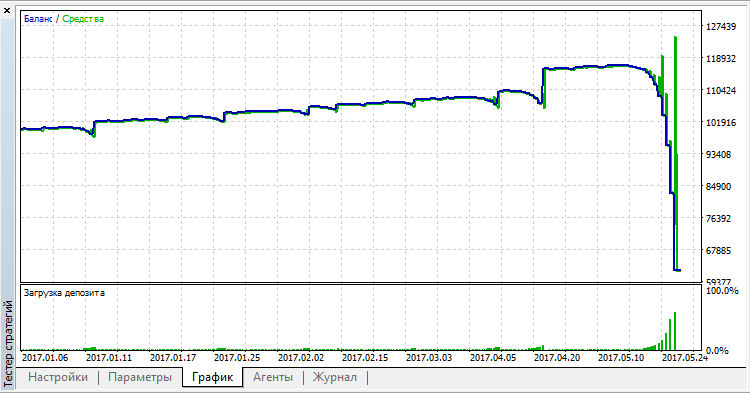This screenshot has height=394, width=750.
Task: Click the 2017.02.02 date label
Action: click(x=301, y=358)
